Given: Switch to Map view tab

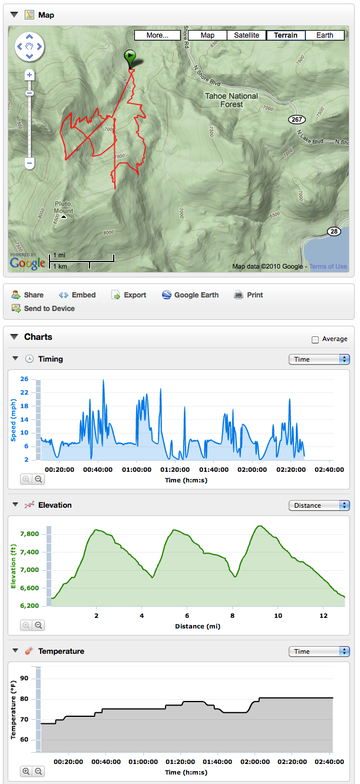Looking at the screenshot, I should click(x=207, y=36).
